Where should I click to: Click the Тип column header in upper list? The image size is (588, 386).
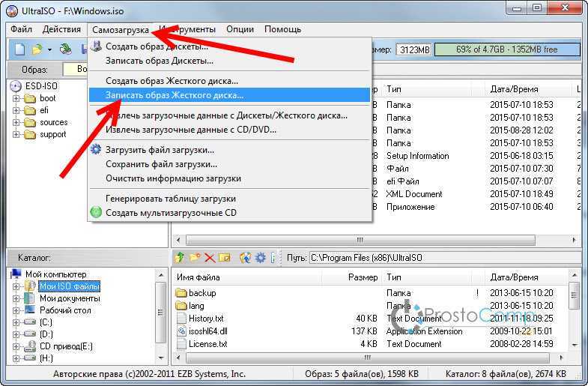pos(427,89)
